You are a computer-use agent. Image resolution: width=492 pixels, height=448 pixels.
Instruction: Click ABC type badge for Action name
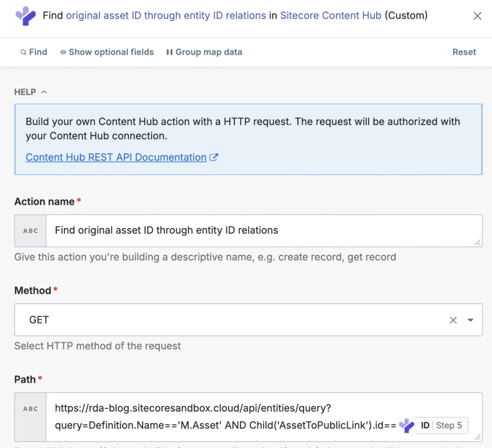(30, 231)
